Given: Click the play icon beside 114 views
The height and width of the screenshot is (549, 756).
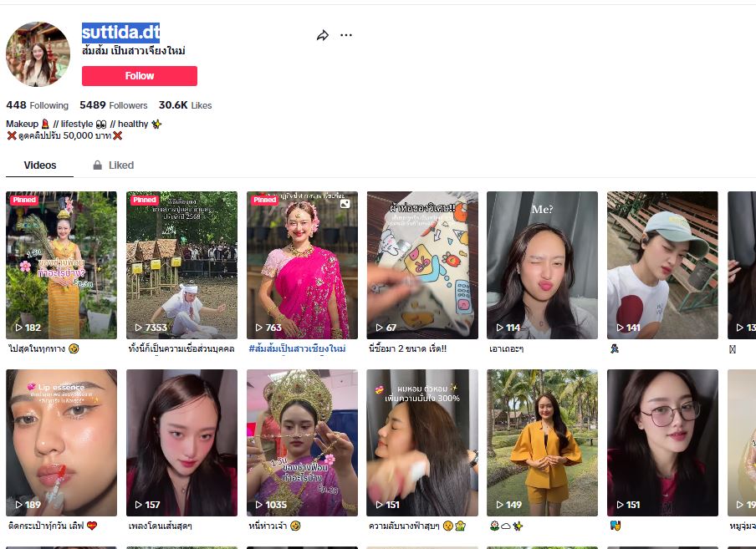Looking at the screenshot, I should point(499,328).
